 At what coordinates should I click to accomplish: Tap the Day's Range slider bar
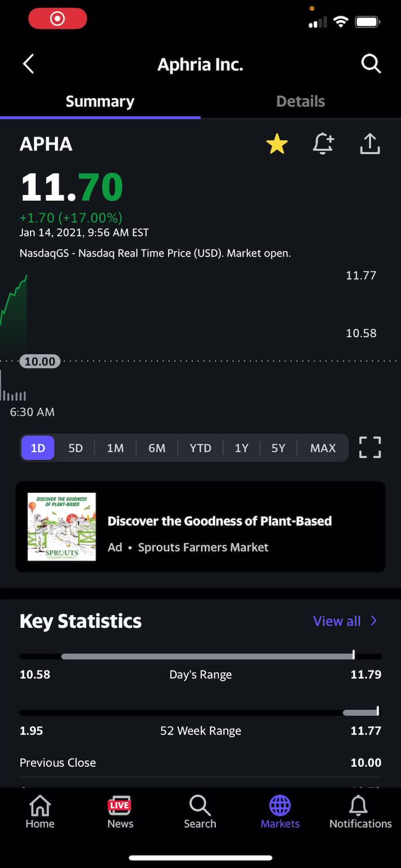(200, 656)
